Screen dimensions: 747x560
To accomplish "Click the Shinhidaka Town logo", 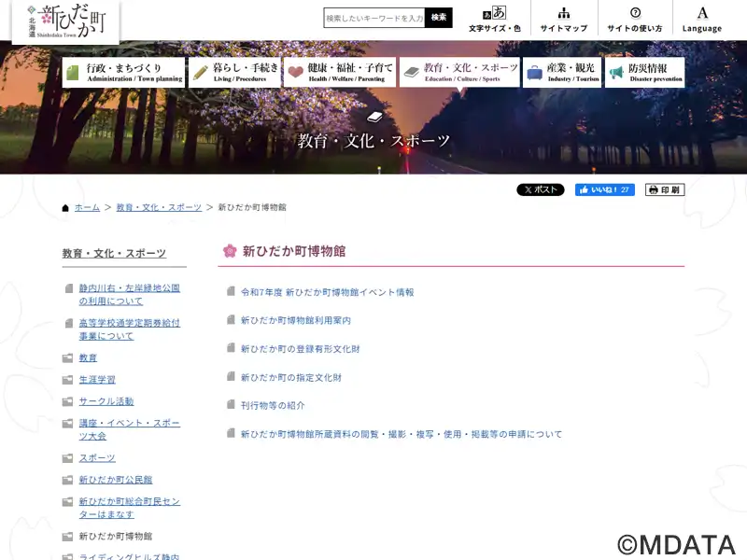I will click(65, 21).
